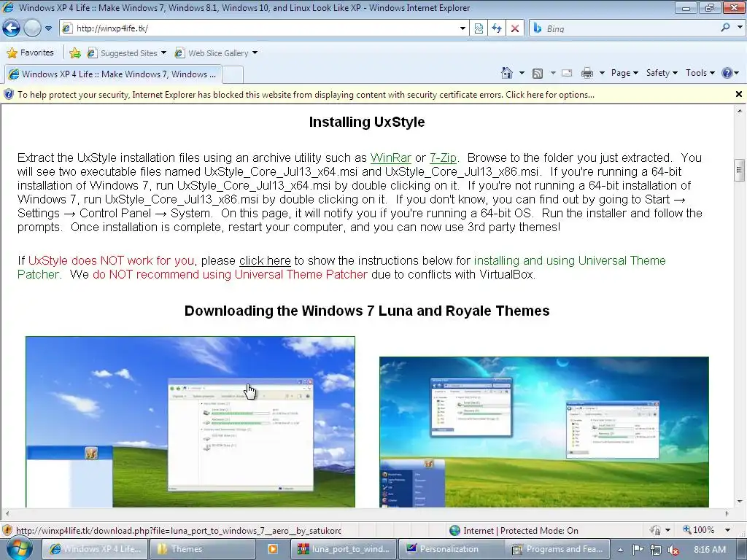This screenshot has width=747, height=560.
Task: Click the information bar shield icon
Action: pos(9,94)
